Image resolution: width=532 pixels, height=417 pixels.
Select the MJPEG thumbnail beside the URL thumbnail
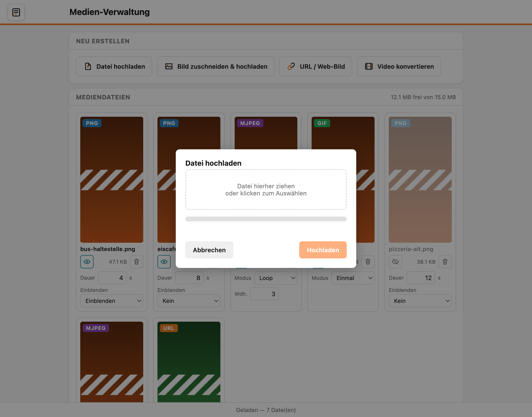[x=112, y=362]
